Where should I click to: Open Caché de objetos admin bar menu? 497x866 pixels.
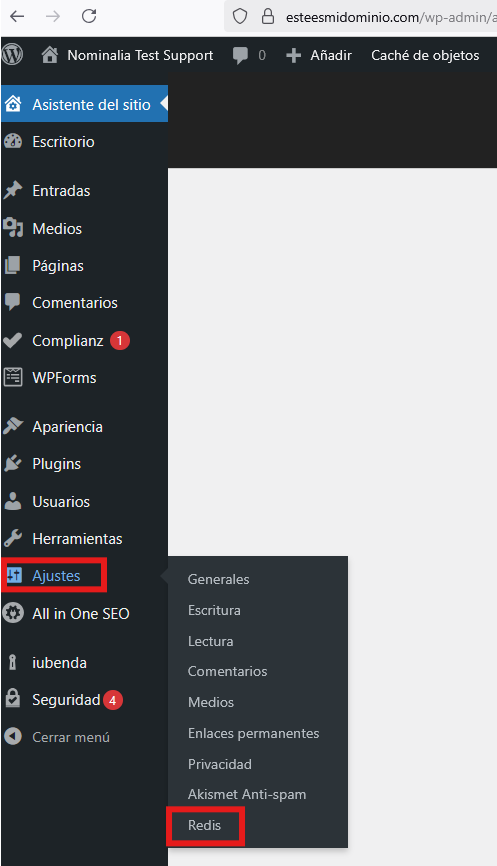coord(425,55)
